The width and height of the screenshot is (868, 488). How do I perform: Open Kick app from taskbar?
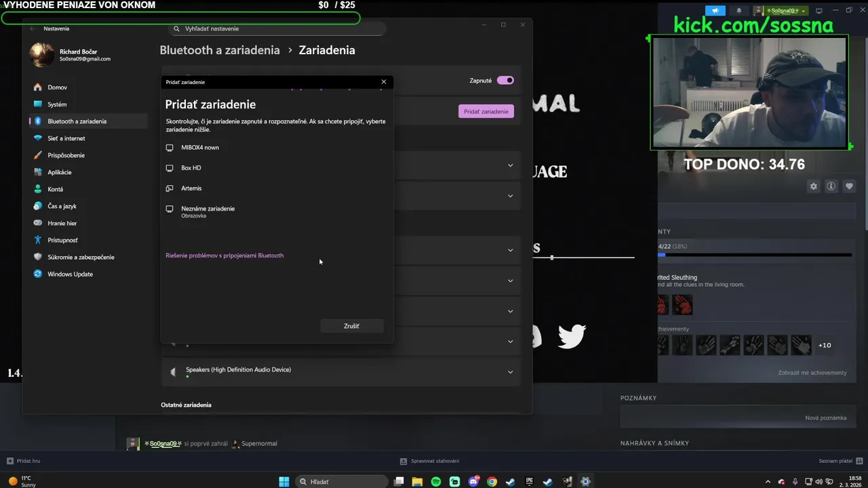pyautogui.click(x=454, y=482)
